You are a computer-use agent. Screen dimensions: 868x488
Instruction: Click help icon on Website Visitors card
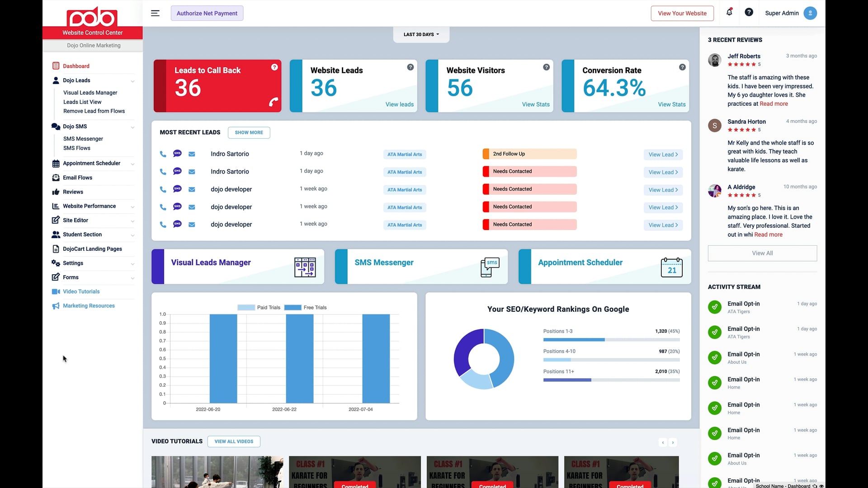[547, 67]
